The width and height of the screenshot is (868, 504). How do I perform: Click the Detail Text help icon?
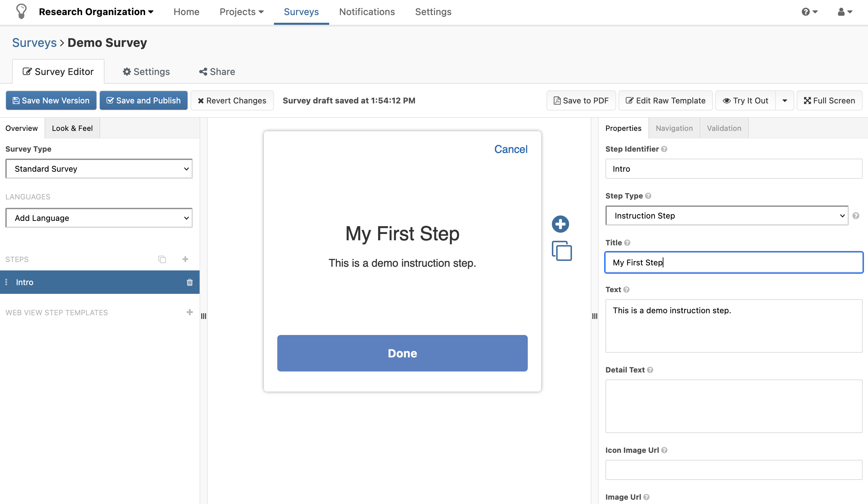click(x=650, y=370)
